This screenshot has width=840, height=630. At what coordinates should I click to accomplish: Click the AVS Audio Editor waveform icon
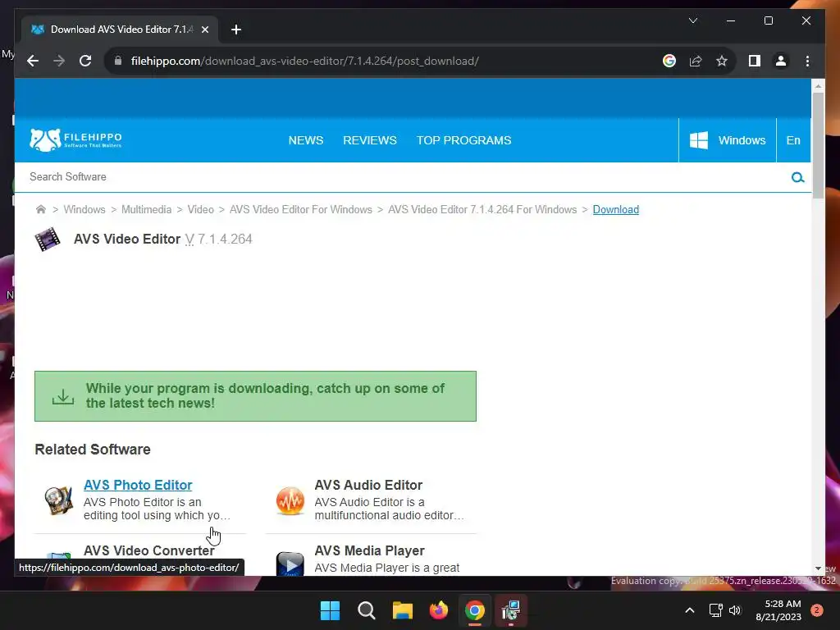(290, 501)
